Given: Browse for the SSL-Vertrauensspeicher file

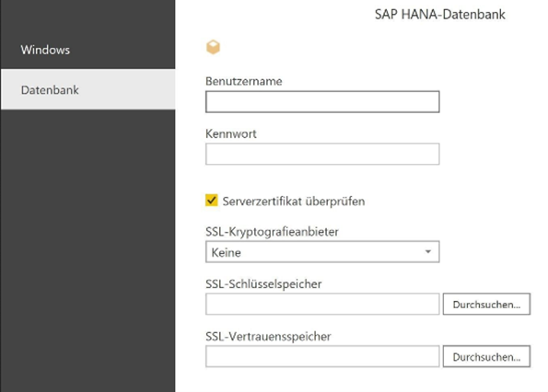Looking at the screenshot, I should click(x=486, y=356).
